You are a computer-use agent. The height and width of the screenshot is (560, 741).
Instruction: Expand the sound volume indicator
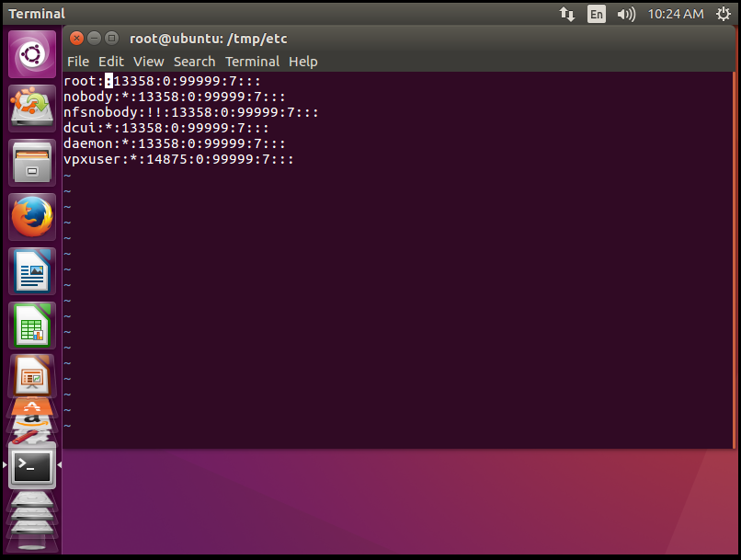(626, 14)
